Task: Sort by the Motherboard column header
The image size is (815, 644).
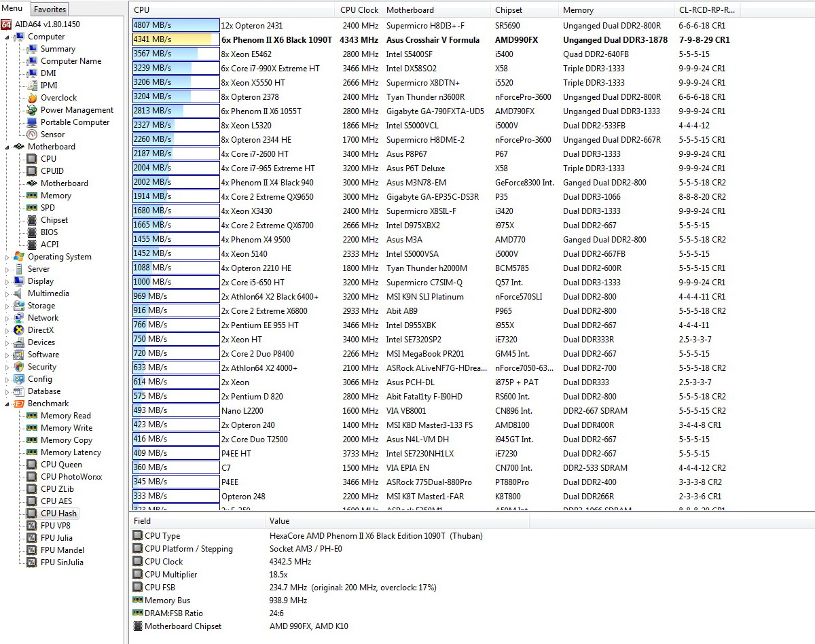Action: pyautogui.click(x=436, y=10)
